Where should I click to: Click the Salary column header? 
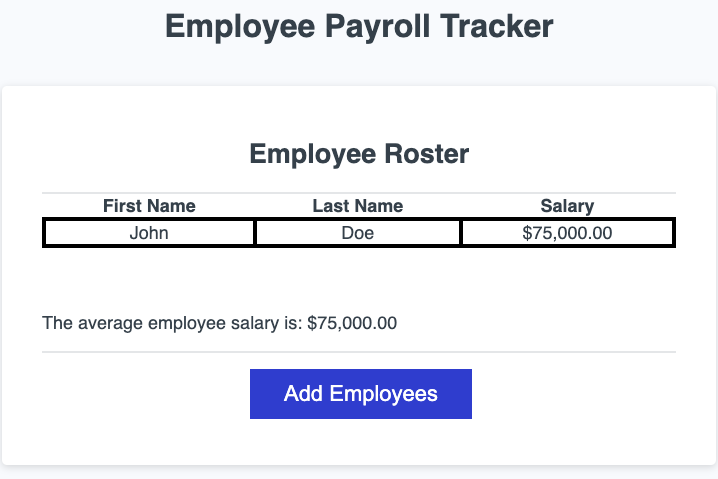click(x=567, y=206)
